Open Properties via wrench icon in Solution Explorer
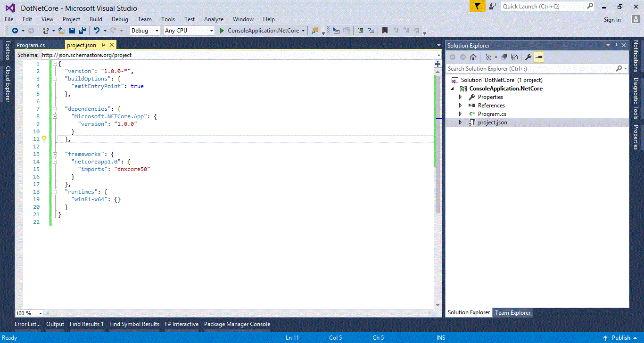This screenshot has width=644, height=343. 528,57
